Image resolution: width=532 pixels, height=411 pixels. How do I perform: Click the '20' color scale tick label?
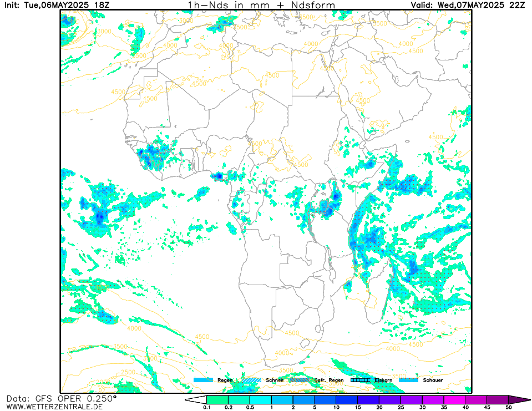pos(379,408)
